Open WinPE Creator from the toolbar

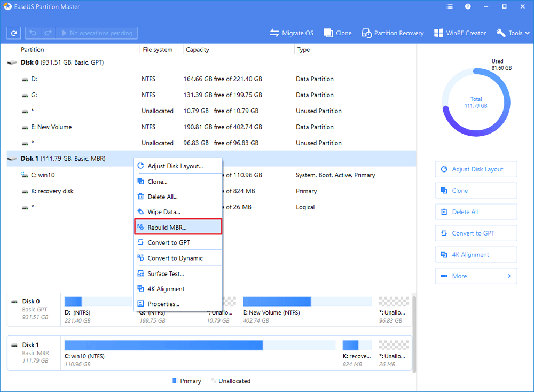coord(460,33)
